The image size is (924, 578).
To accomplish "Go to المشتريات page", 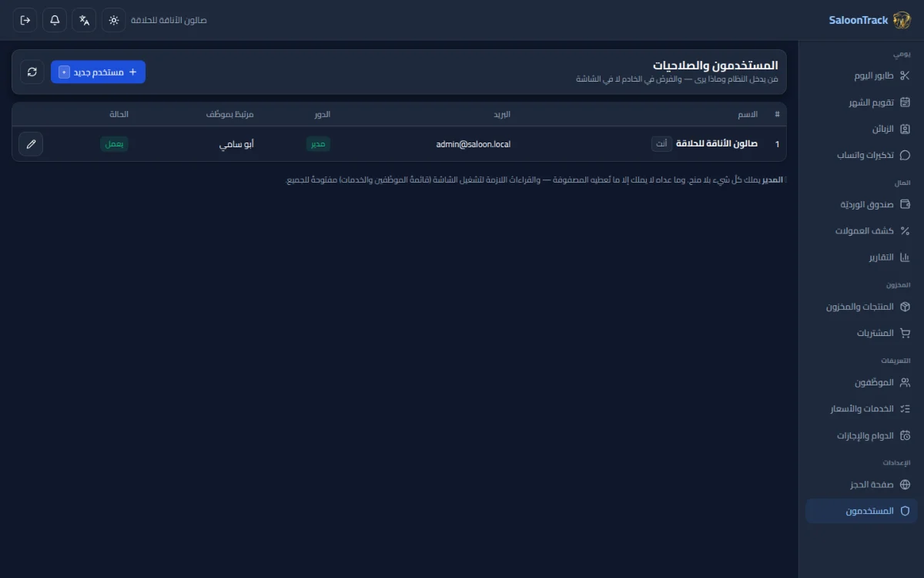I will pyautogui.click(x=862, y=333).
